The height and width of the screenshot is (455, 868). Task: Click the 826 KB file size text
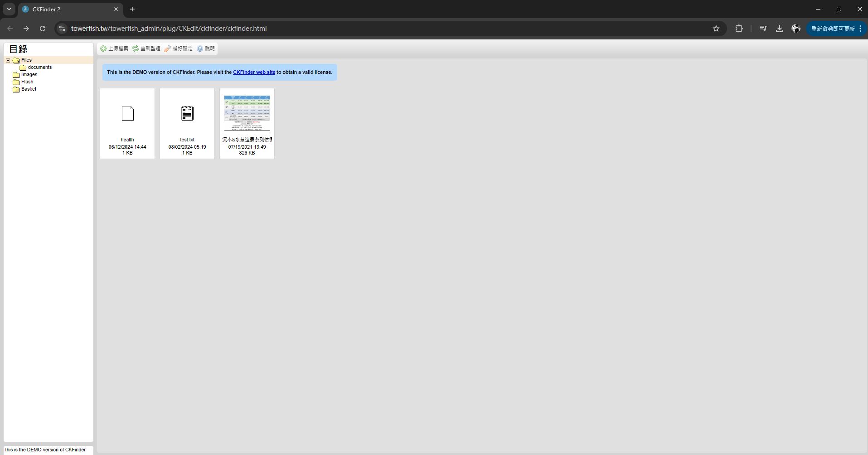pyautogui.click(x=247, y=153)
